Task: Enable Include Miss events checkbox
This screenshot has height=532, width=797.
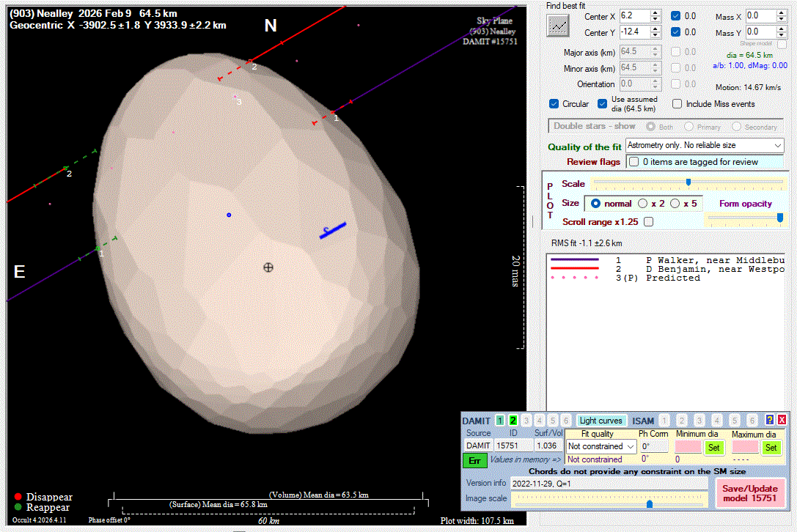Action: point(677,104)
